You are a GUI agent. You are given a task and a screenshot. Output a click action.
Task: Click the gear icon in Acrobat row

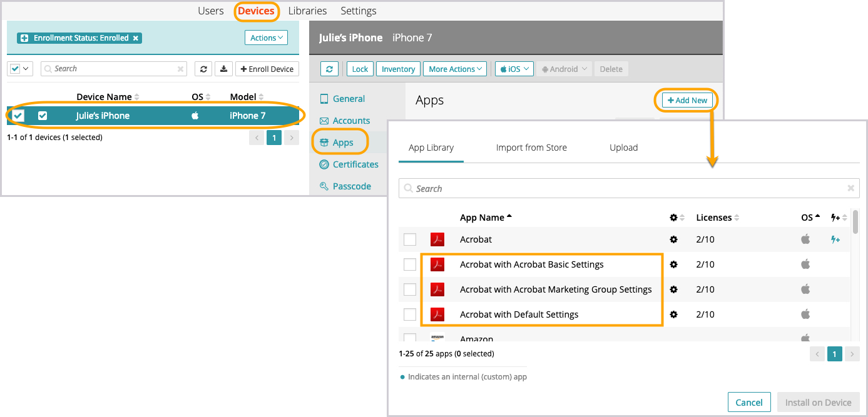pos(673,239)
